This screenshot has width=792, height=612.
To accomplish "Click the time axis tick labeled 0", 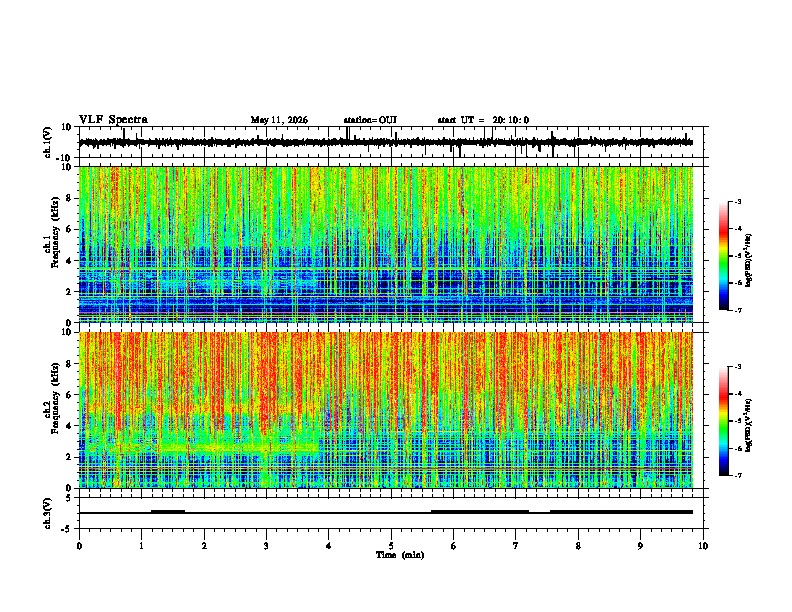I will point(79,546).
